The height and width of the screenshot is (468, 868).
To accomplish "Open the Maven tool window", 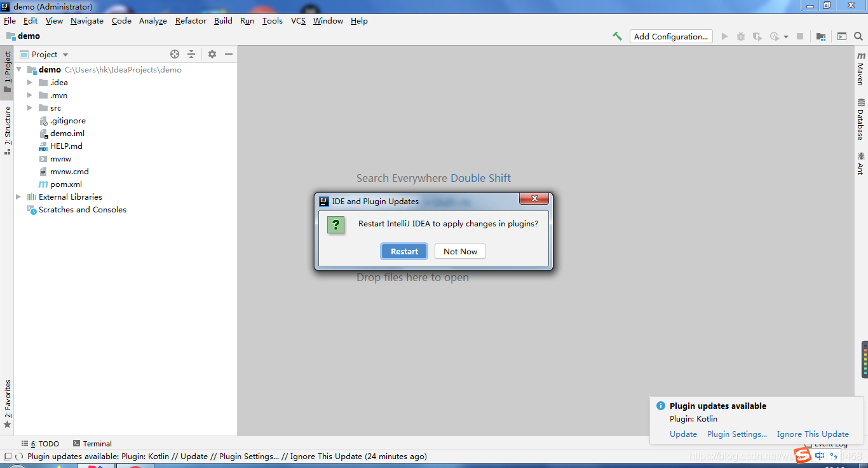I will [860, 69].
